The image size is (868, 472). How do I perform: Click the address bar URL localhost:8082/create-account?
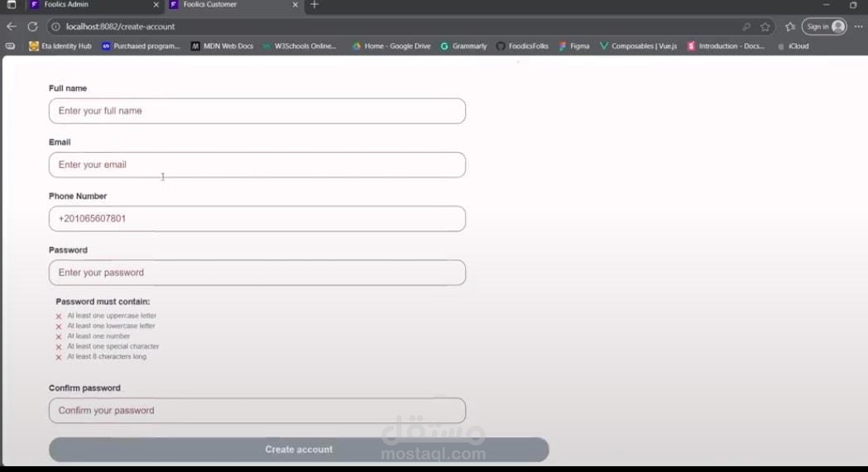(x=120, y=26)
